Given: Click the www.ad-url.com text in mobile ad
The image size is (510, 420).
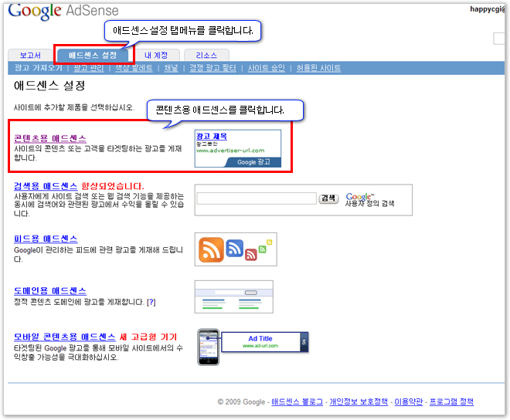Looking at the screenshot, I should point(260,346).
